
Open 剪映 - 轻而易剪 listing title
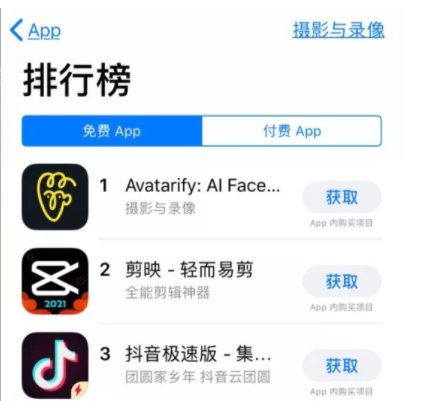click(189, 270)
